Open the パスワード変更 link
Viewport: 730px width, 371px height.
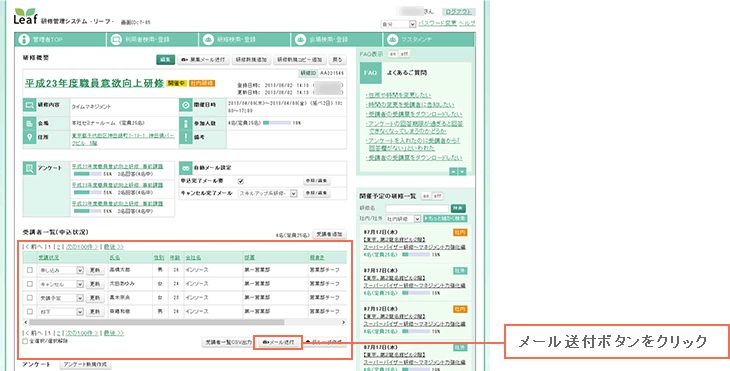(438, 23)
